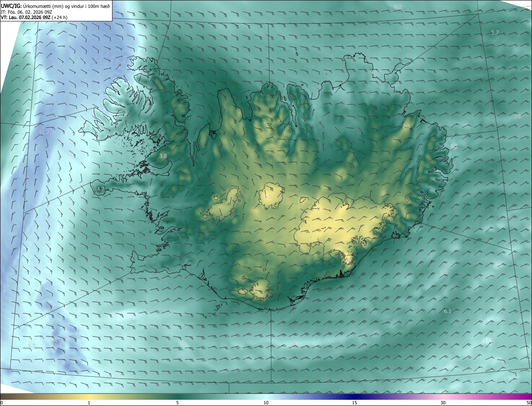
Task: Click the color scale label '15'
Action: 355,403
